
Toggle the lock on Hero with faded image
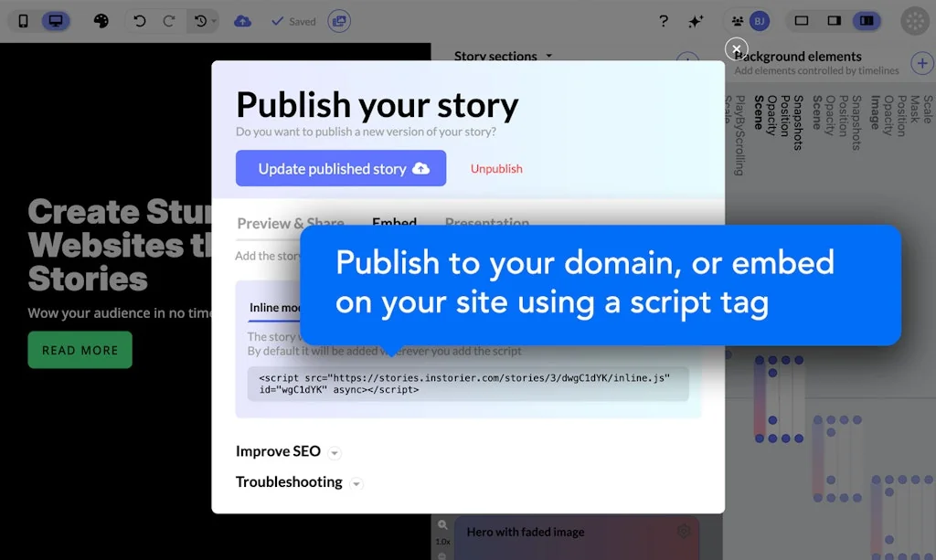[x=684, y=531]
